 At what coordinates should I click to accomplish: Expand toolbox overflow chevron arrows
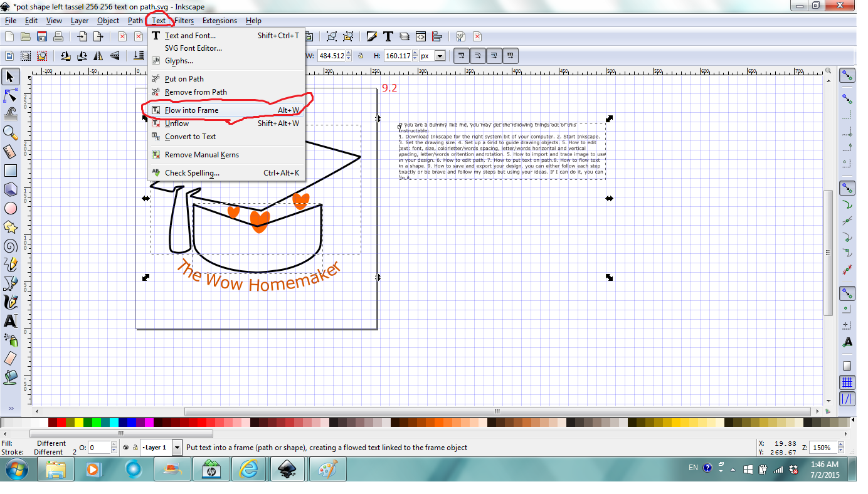(x=11, y=408)
